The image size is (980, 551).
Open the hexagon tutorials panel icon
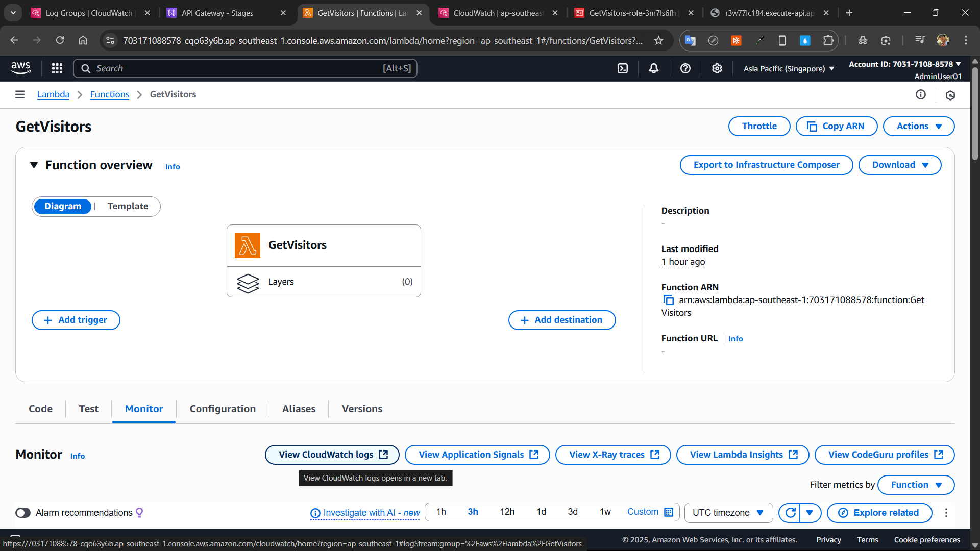click(x=950, y=95)
